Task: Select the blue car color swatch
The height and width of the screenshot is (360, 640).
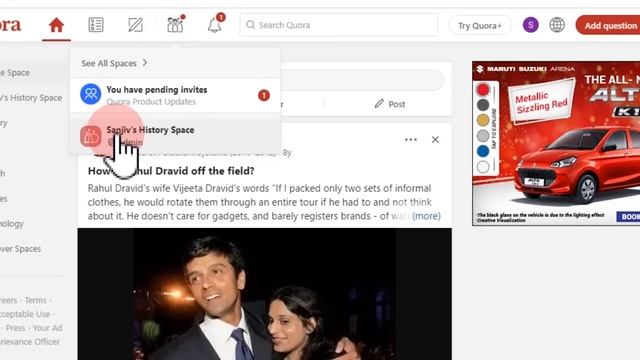Action: [483, 151]
